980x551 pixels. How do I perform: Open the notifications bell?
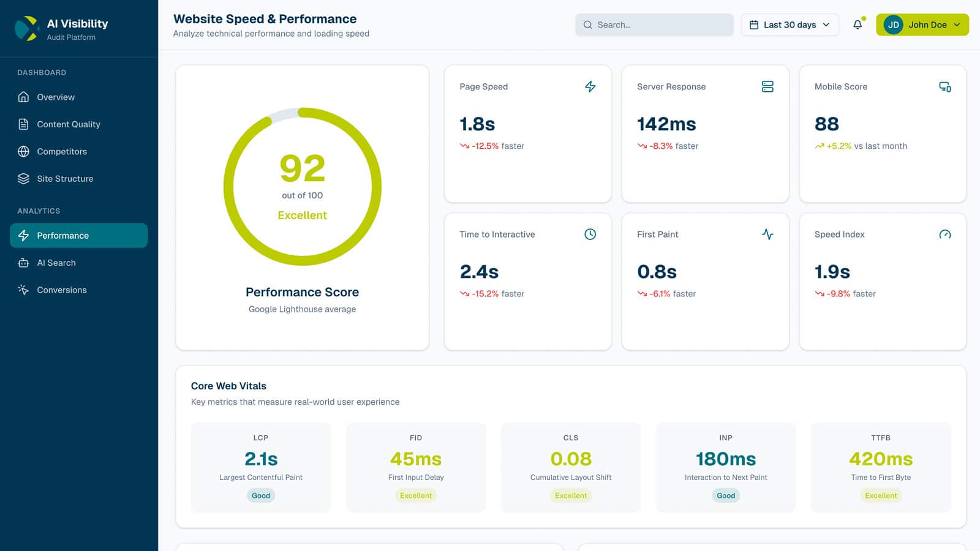click(856, 25)
